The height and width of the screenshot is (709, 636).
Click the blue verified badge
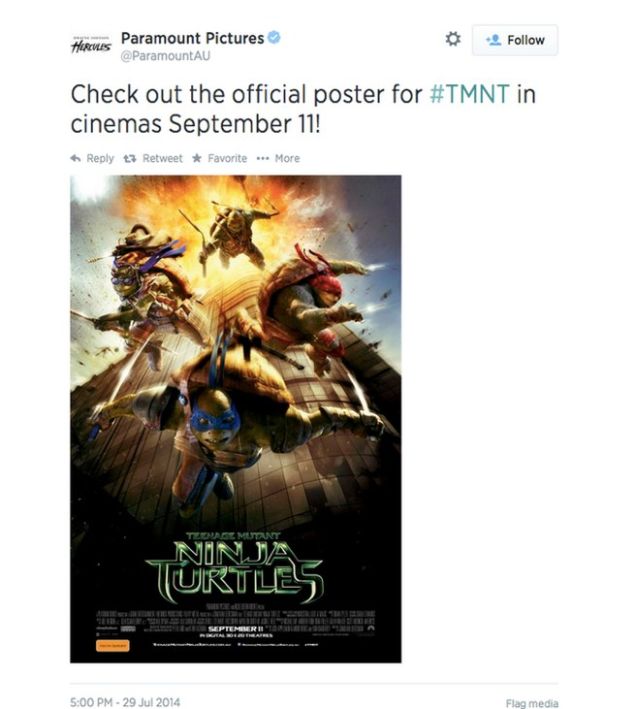click(x=274, y=38)
